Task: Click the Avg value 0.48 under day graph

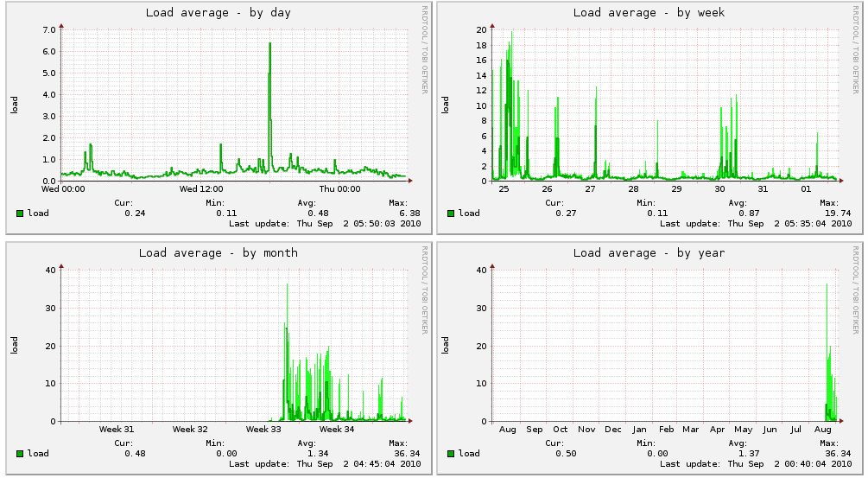Action: click(318, 214)
